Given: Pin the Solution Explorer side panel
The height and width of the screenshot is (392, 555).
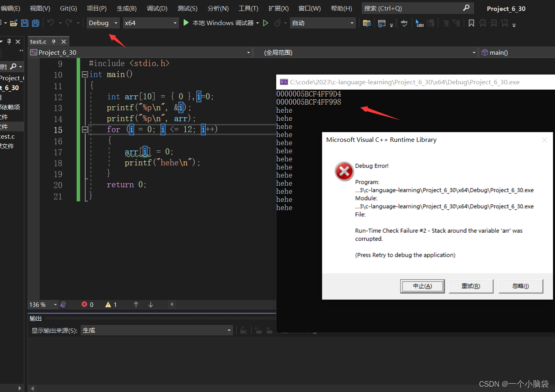Looking at the screenshot, I should tap(9, 41).
